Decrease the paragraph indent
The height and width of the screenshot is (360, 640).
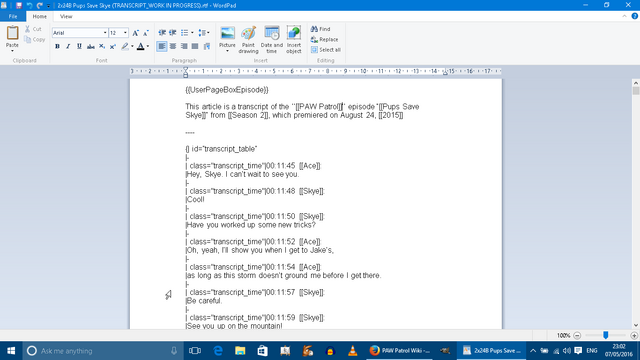point(162,33)
